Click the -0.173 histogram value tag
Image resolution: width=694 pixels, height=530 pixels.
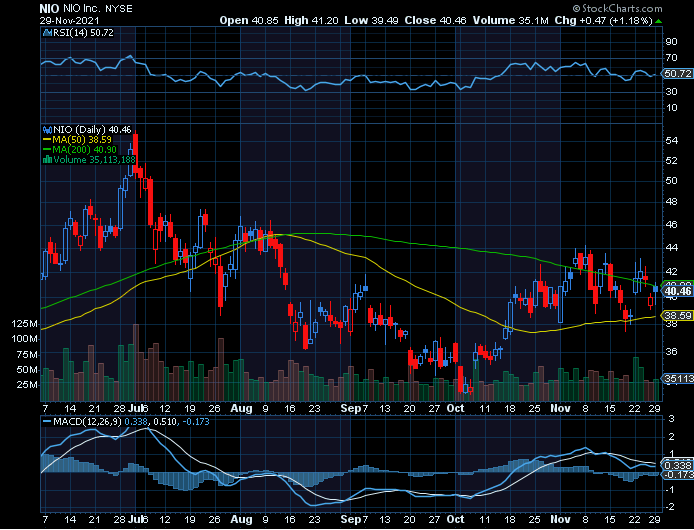[x=677, y=475]
